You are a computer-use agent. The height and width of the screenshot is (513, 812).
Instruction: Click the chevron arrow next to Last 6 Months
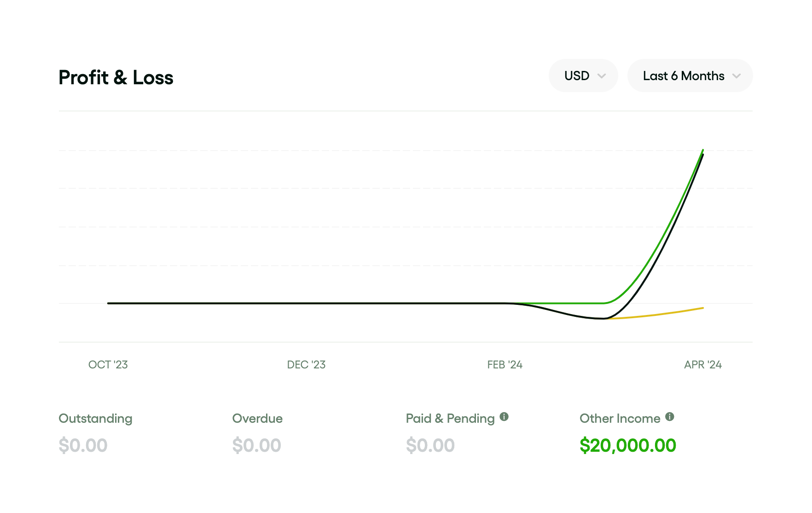click(737, 76)
